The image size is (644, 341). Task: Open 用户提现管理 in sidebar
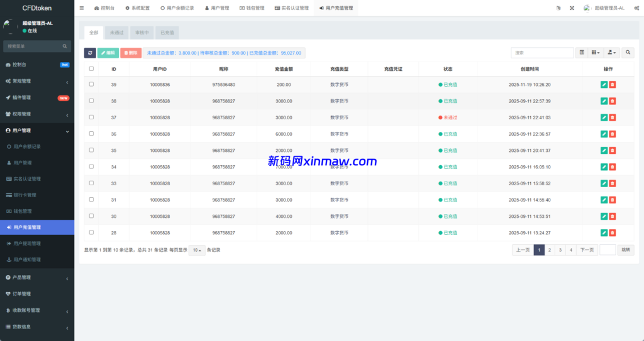click(37, 243)
